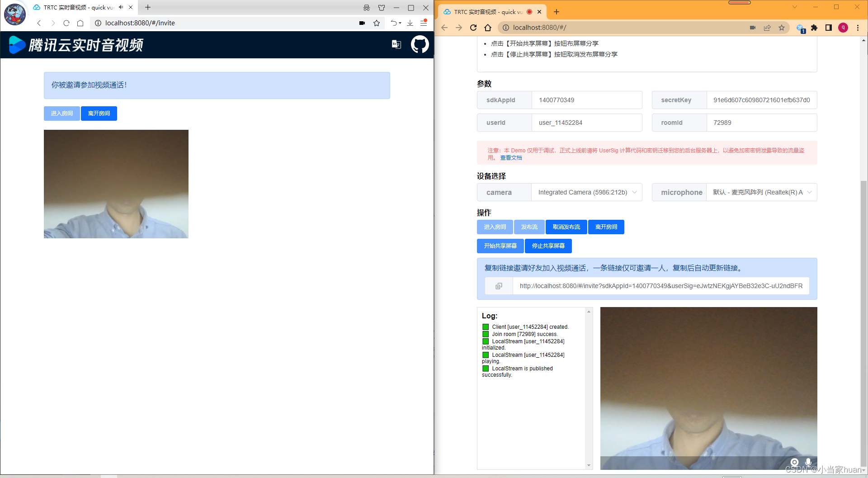Screen dimensions: 868x478
Task: Open tab search chevron in right Chrome
Action: click(x=795, y=7)
